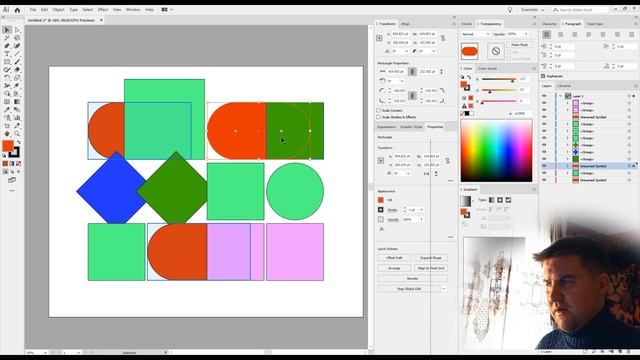Hide Layer 1 visibility eye
Screen dimensions: 640x360
(544, 96)
